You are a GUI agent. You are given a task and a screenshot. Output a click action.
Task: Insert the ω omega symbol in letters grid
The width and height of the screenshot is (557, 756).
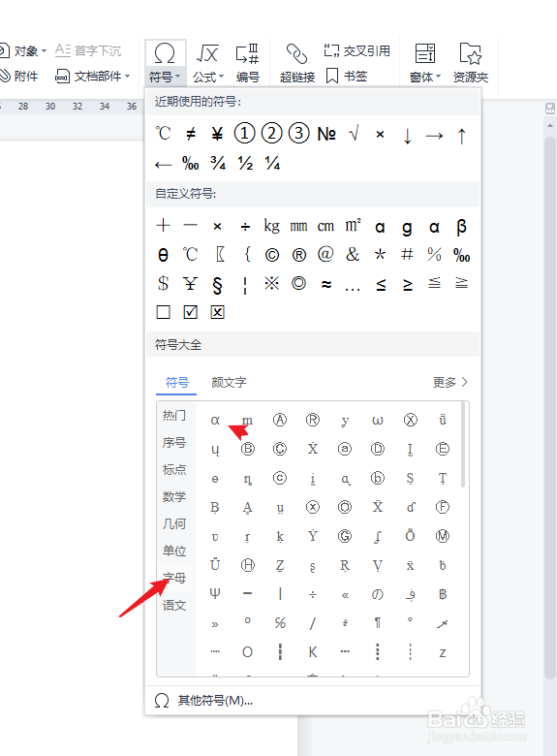coord(377,421)
